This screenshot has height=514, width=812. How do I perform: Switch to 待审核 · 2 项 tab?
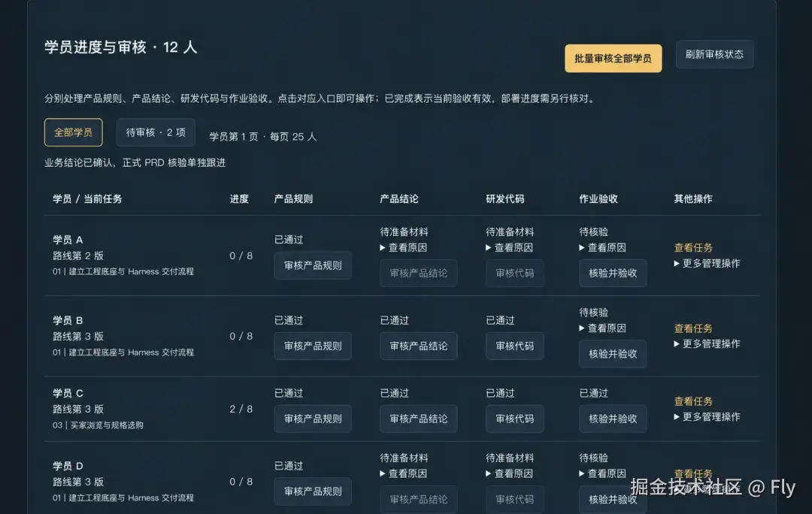coord(156,132)
